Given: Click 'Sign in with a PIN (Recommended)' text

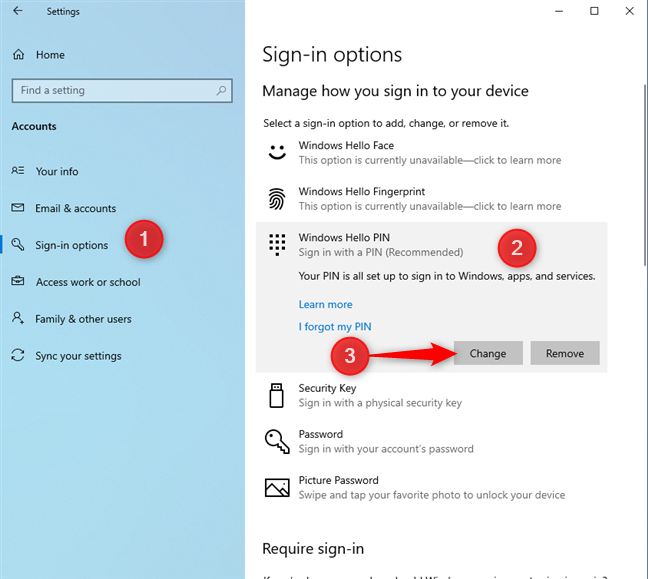Looking at the screenshot, I should click(x=381, y=252).
